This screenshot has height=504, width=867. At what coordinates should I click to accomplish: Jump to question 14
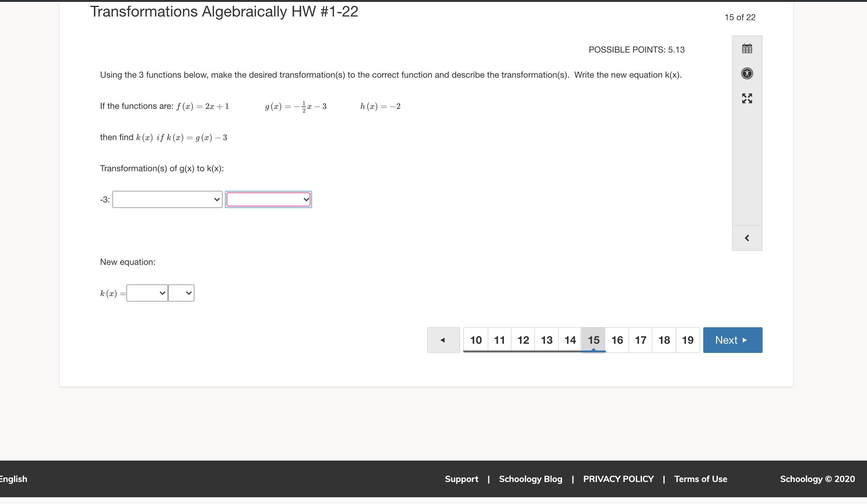[570, 340]
